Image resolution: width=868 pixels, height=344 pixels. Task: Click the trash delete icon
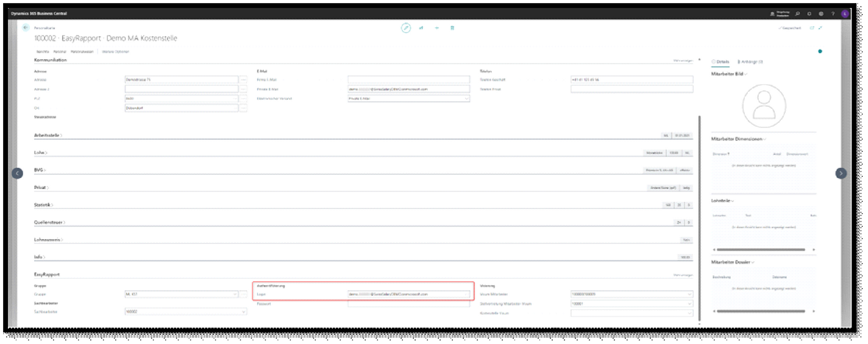click(452, 28)
